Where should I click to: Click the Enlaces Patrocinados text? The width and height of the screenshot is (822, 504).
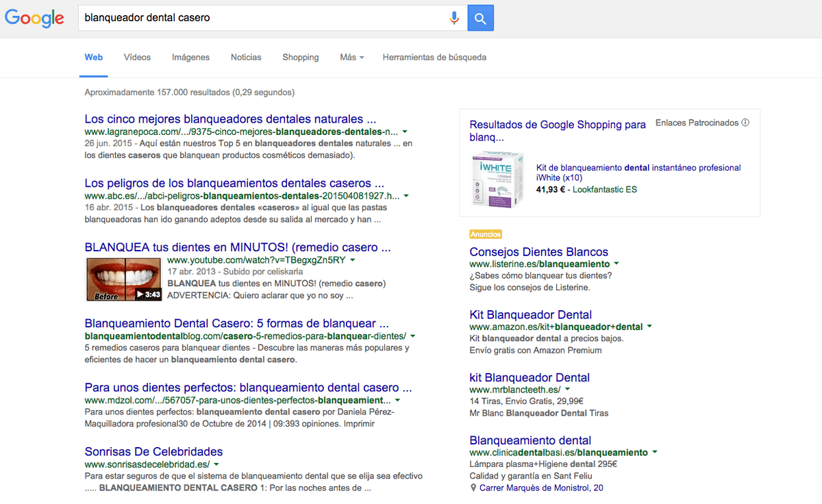697,123
